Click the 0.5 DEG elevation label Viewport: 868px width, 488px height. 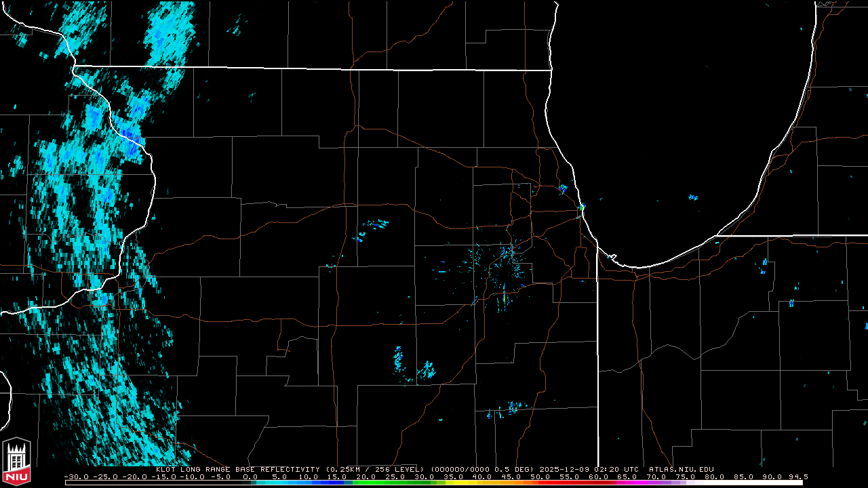(x=513, y=469)
